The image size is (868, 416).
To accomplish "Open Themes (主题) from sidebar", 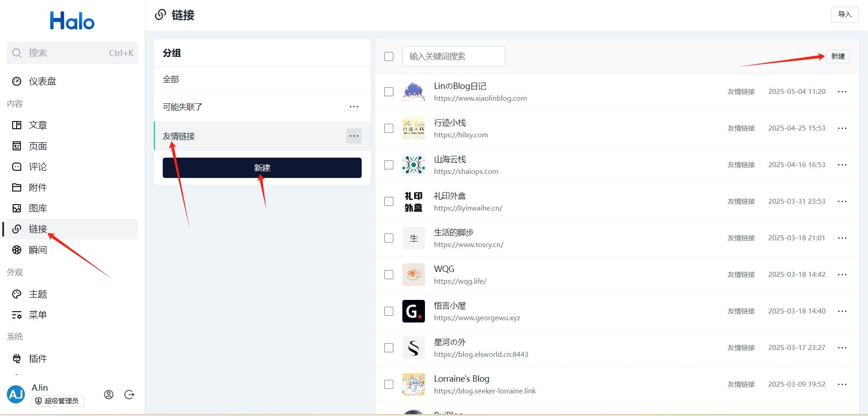I will pyautogui.click(x=38, y=294).
